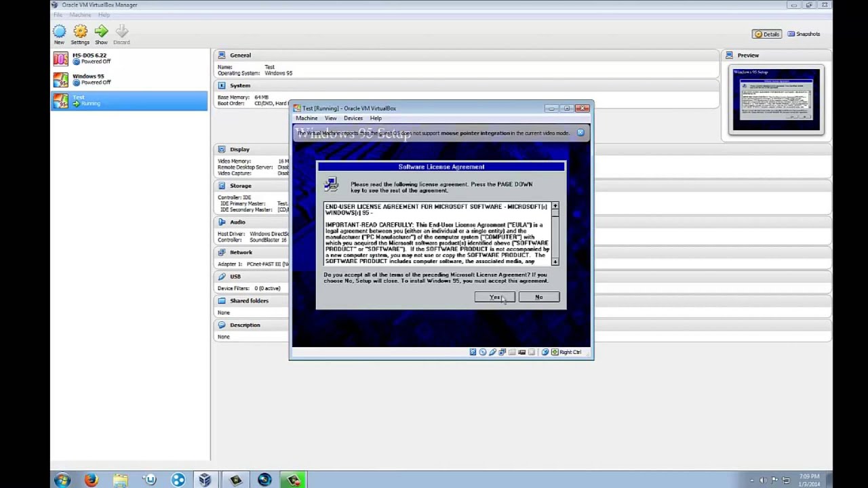Click the Preview panel header icon

pos(730,55)
